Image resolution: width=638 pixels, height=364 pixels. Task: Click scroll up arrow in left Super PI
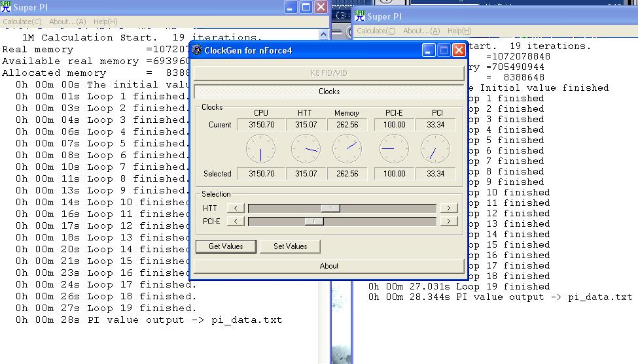[323, 34]
